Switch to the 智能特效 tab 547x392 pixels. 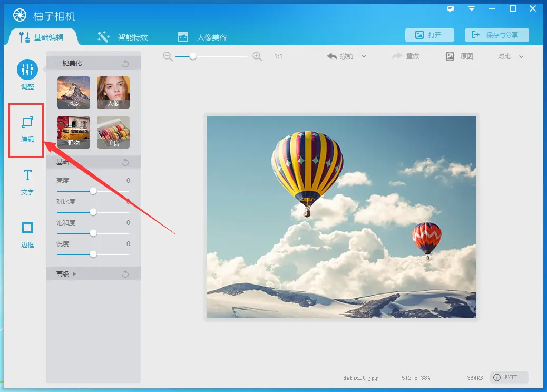click(122, 37)
